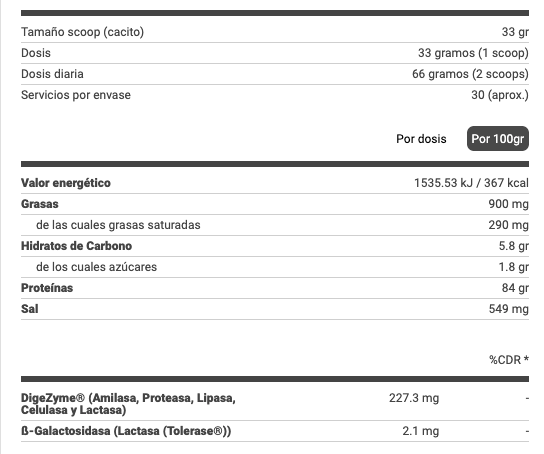Select the Por 100gr tab
The image size is (544, 454).
point(498,138)
